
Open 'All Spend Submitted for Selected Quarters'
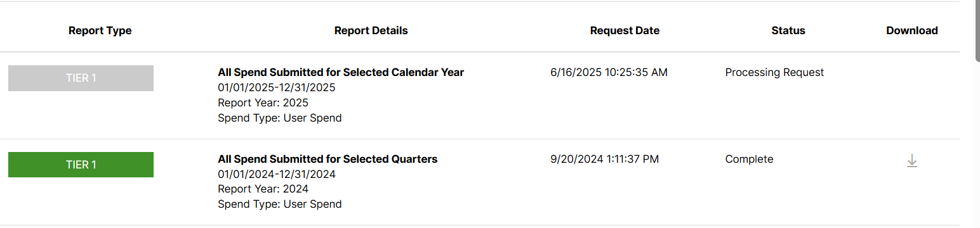[x=328, y=159]
